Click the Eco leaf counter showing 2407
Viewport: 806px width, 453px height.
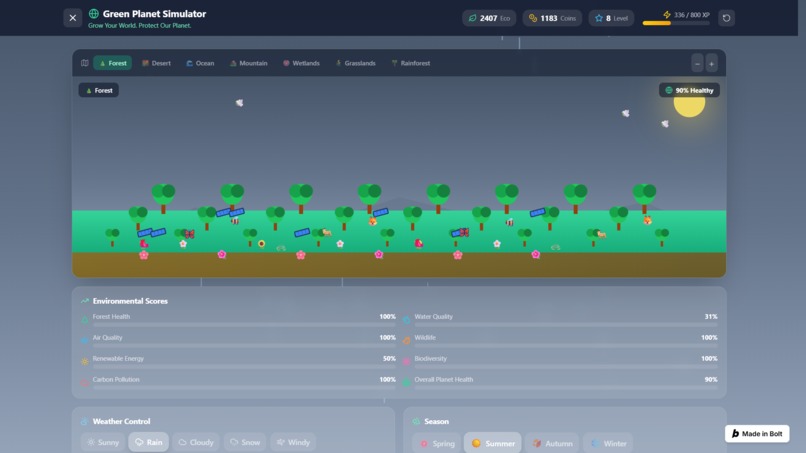click(x=489, y=18)
